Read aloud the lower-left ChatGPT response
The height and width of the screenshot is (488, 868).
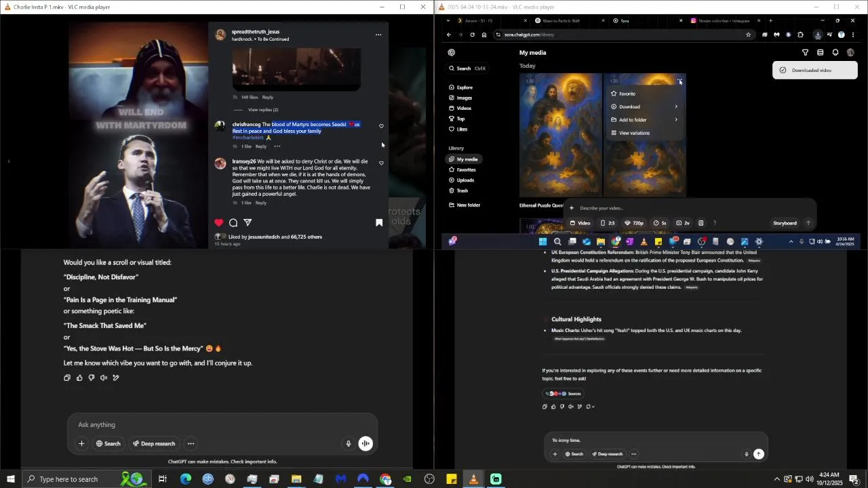pyautogui.click(x=104, y=378)
